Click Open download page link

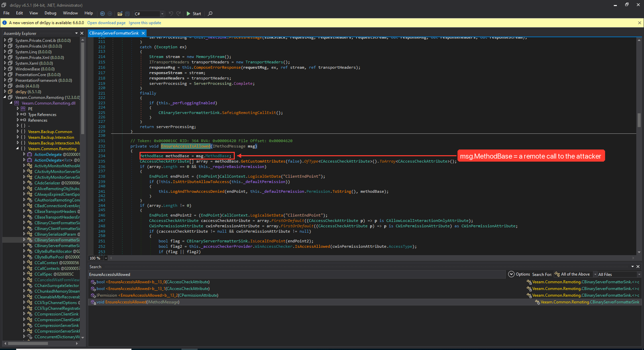click(106, 23)
